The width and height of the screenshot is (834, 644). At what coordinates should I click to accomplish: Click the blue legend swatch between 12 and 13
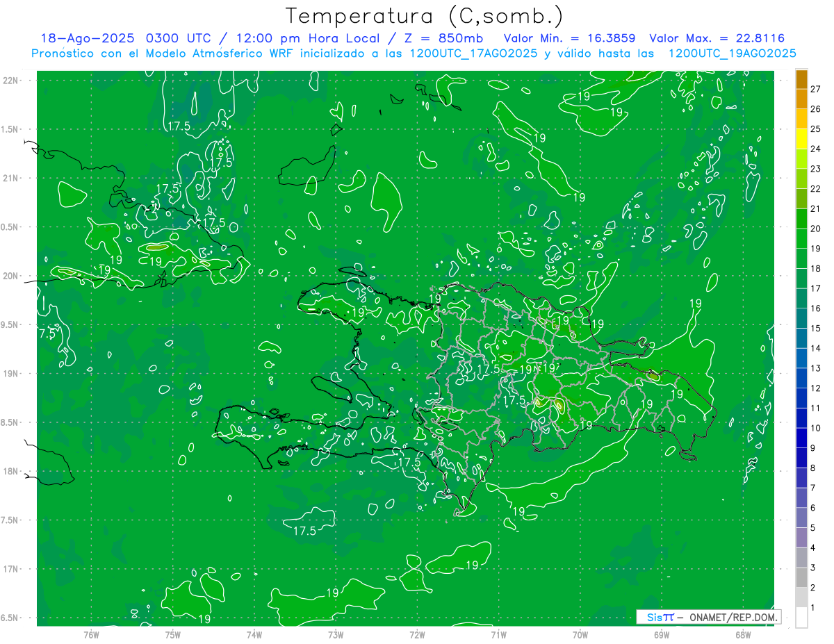(801, 378)
